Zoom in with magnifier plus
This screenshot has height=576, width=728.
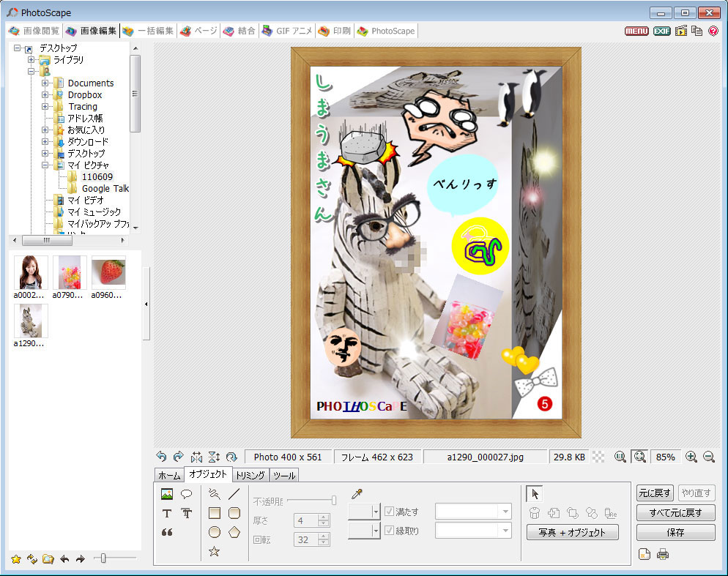click(x=691, y=457)
